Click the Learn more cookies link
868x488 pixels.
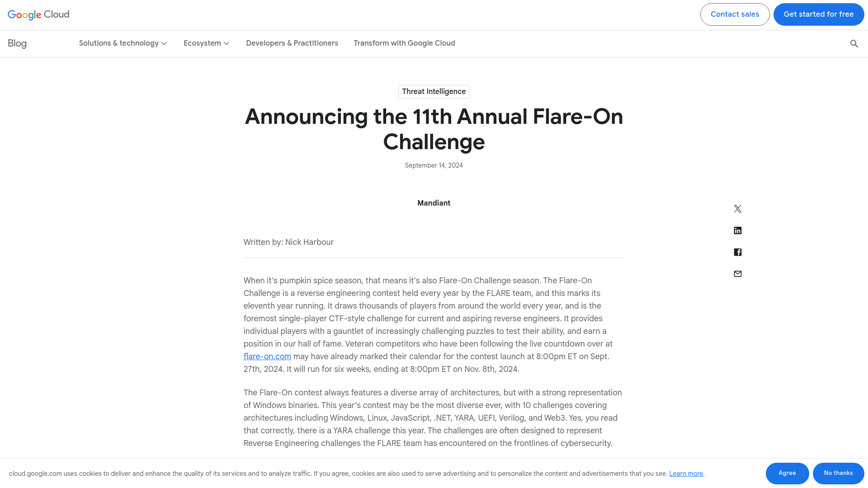pos(686,473)
